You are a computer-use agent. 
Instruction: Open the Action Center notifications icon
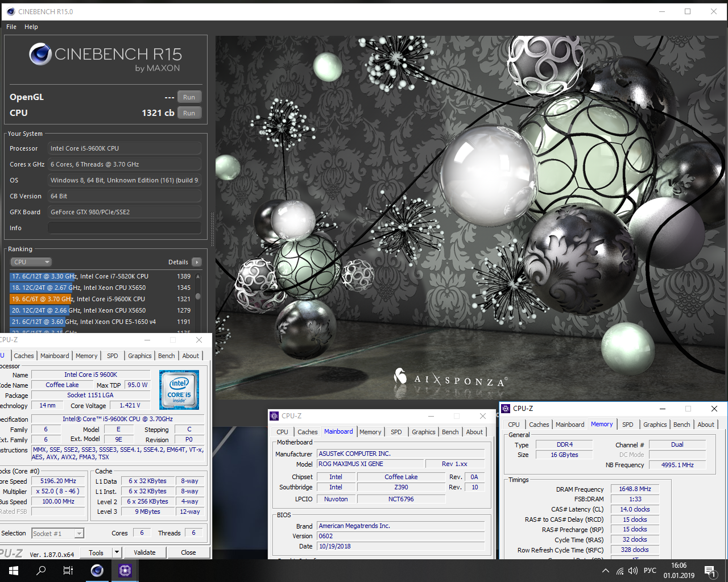(x=710, y=571)
